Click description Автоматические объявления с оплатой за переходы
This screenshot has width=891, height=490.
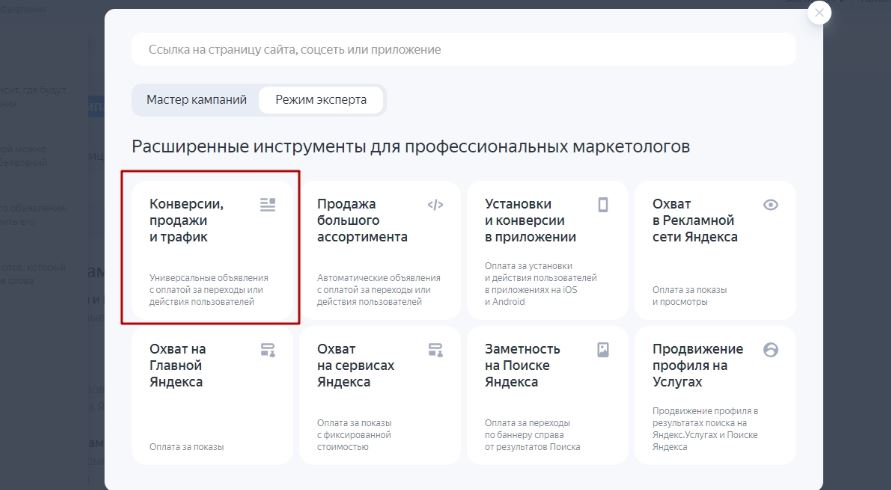point(378,290)
